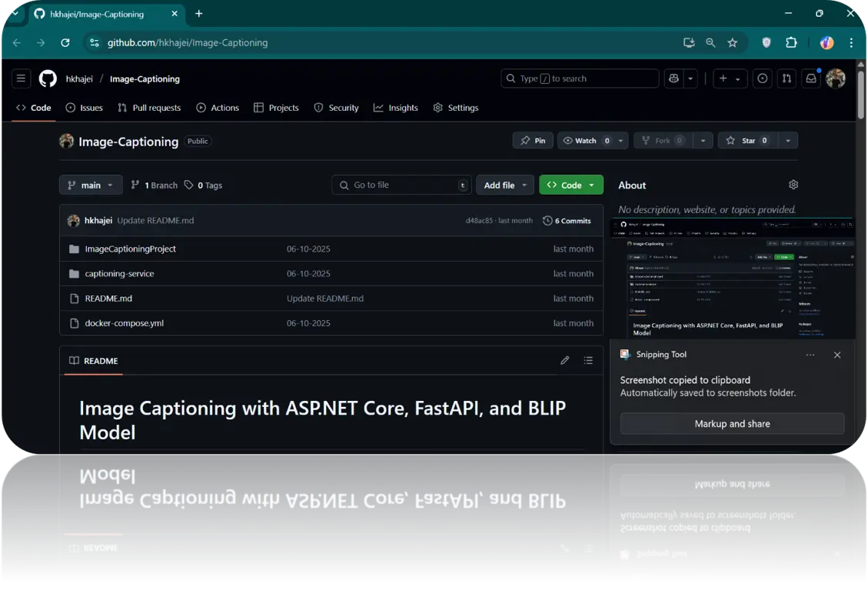Click the GitHub logo home icon
The height and width of the screenshot is (604, 868).
point(48,78)
